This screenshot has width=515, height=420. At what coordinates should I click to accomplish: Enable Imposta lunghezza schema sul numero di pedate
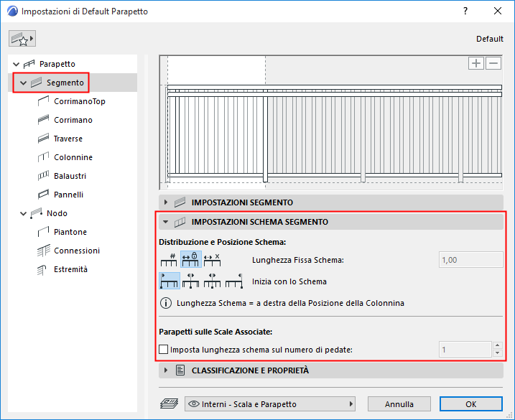tap(163, 350)
